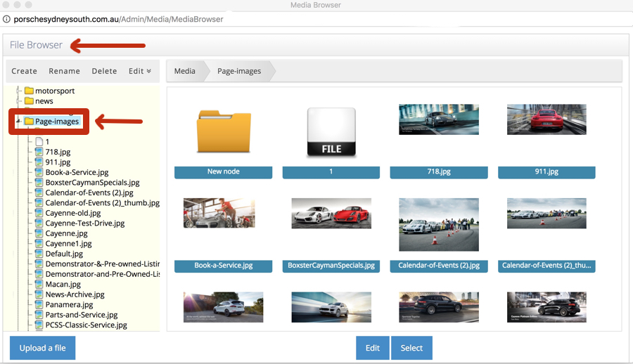Click the blank file icon for item 1 in tree
This screenshot has width=633, height=364.
coord(39,141)
